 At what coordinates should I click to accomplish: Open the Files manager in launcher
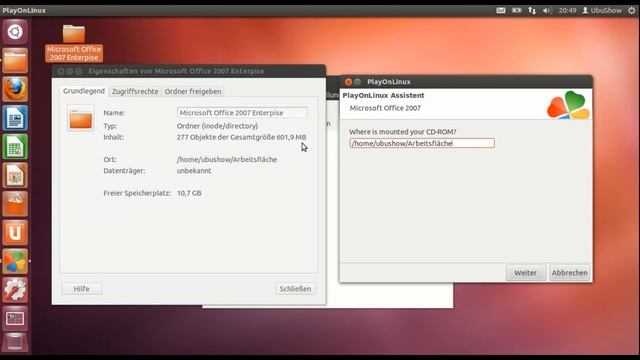(15, 60)
